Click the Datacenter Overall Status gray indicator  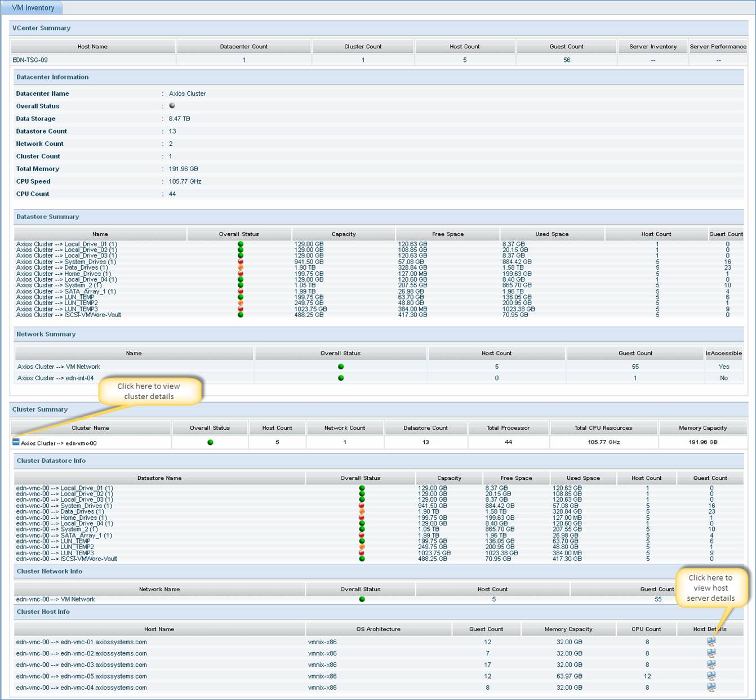pyautogui.click(x=172, y=106)
